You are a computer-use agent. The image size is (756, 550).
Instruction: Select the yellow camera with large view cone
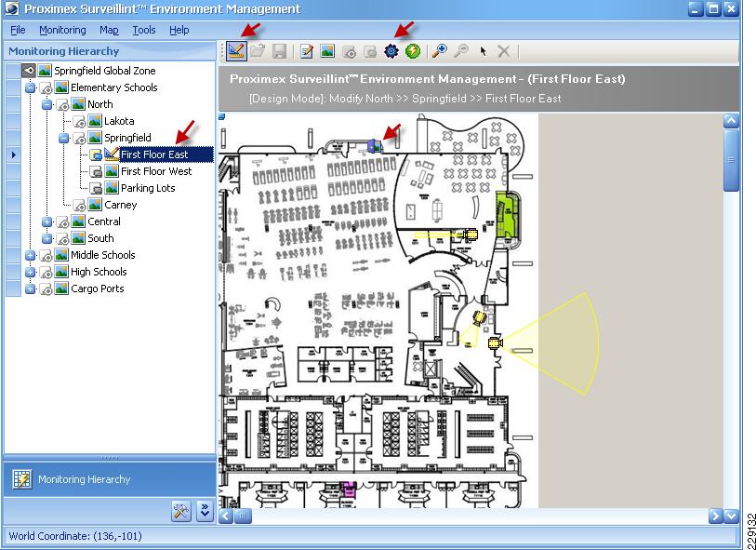[x=495, y=343]
